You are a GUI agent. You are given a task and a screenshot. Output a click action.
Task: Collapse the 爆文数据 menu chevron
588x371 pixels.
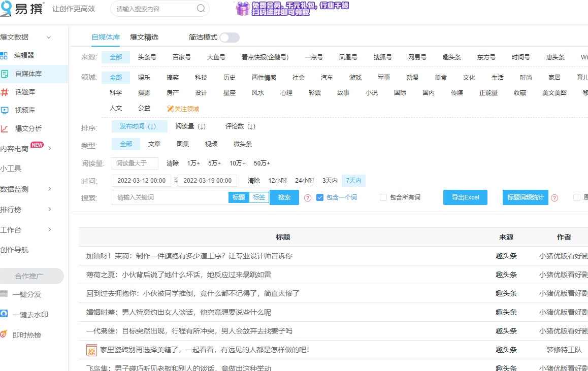49,37
